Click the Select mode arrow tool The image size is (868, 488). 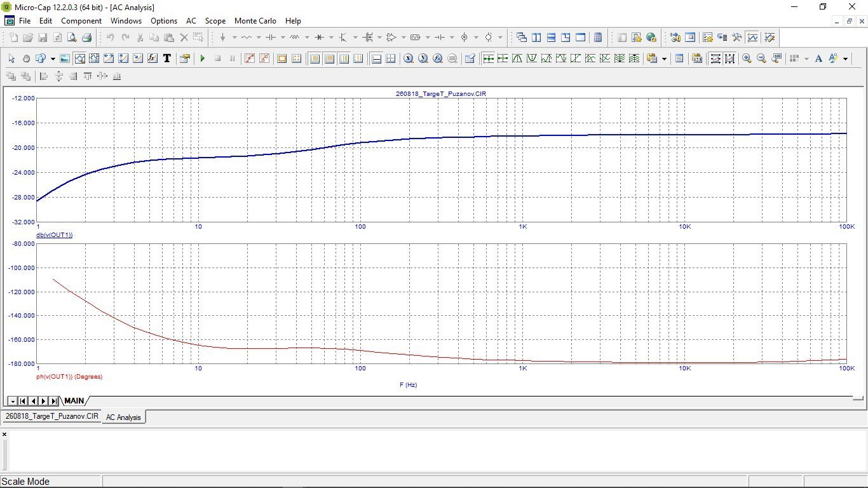tap(11, 58)
